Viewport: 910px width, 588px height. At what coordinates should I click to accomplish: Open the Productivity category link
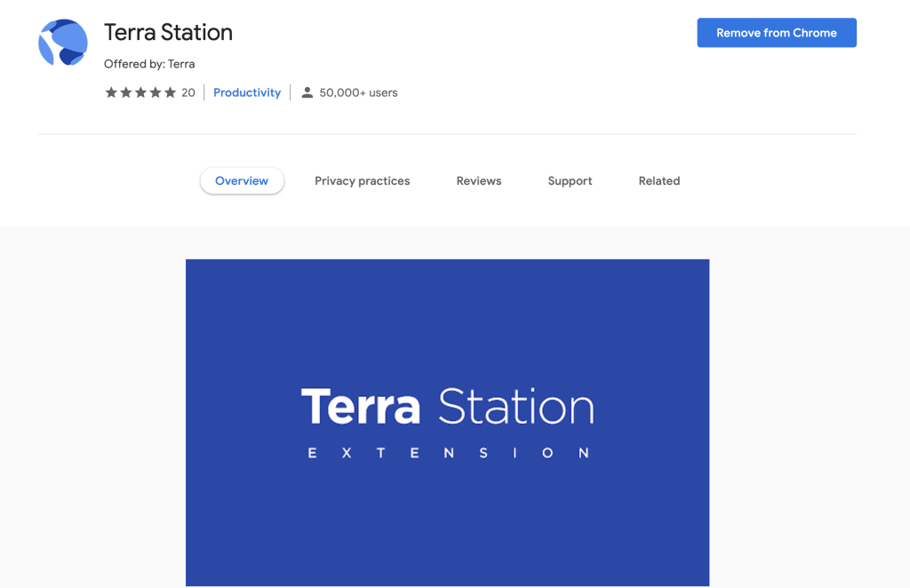click(247, 92)
